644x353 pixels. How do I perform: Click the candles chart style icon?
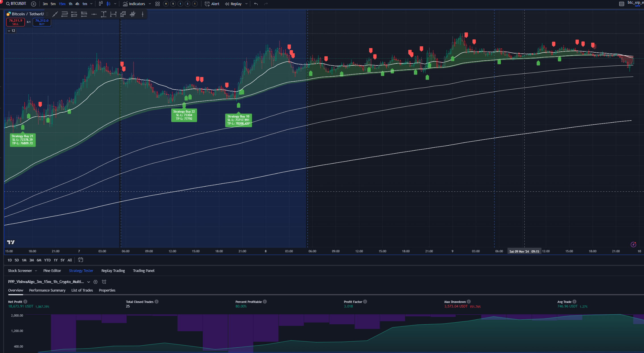pyautogui.click(x=109, y=4)
